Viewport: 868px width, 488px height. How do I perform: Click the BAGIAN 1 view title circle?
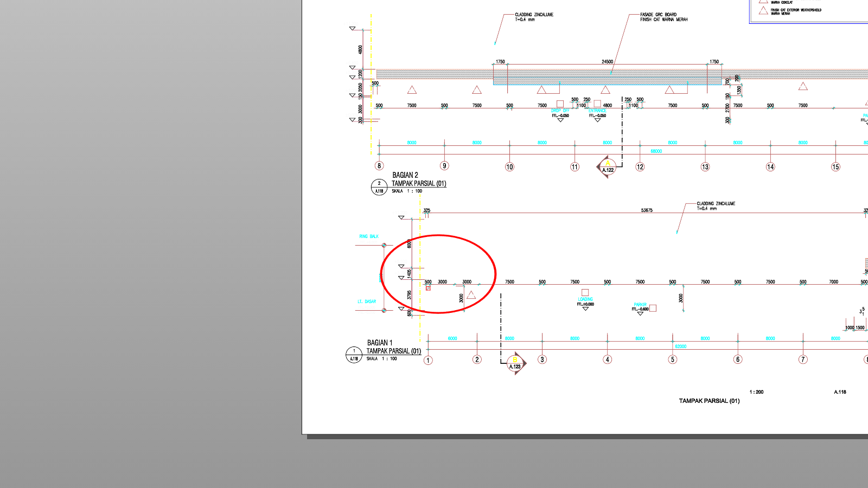[354, 355]
